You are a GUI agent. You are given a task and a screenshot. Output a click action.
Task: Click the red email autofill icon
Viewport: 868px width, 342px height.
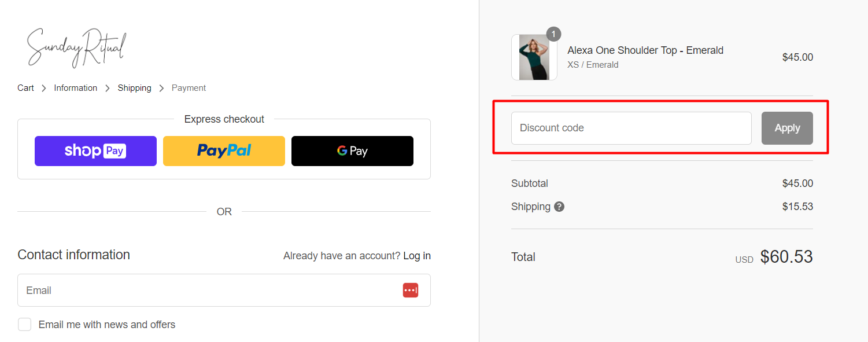411,290
